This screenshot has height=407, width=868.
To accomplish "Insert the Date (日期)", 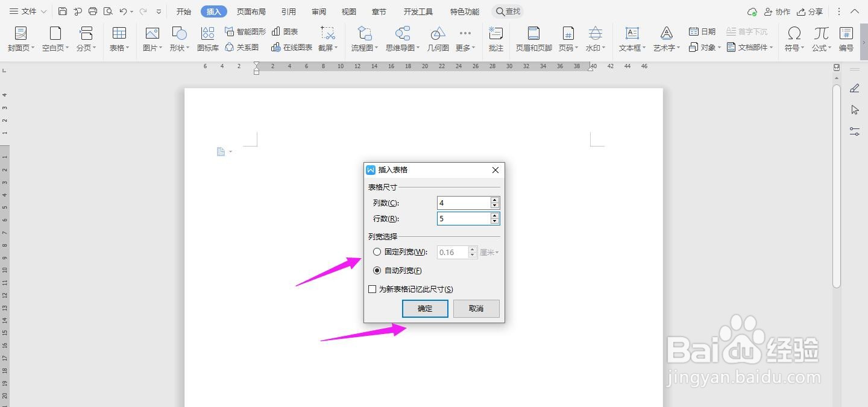I will pyautogui.click(x=702, y=31).
